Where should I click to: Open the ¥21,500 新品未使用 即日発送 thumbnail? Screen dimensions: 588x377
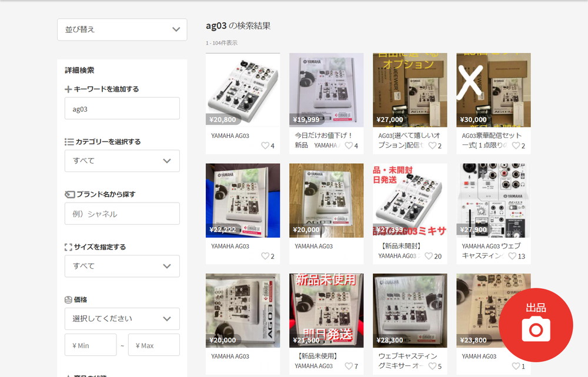pos(326,311)
